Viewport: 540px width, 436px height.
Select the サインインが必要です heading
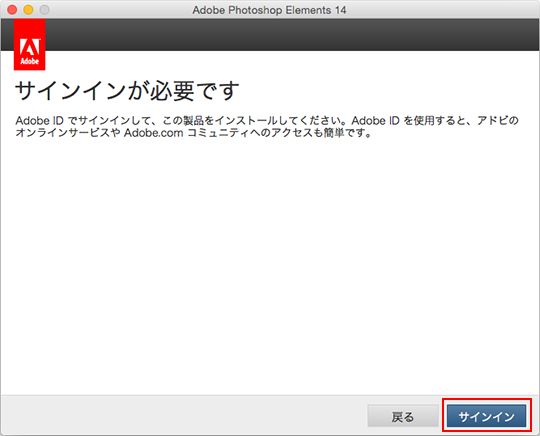pyautogui.click(x=127, y=91)
